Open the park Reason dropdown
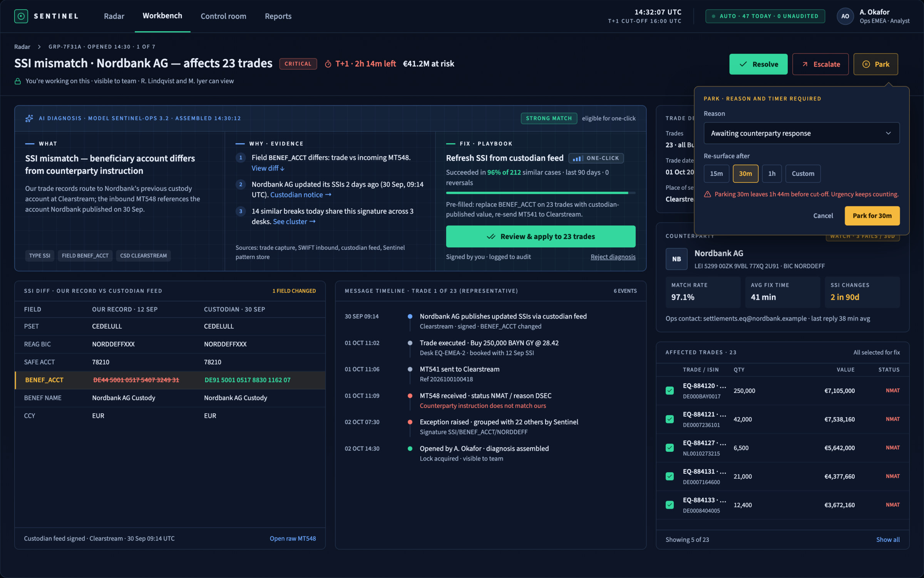Image resolution: width=924 pixels, height=578 pixels. pyautogui.click(x=802, y=133)
